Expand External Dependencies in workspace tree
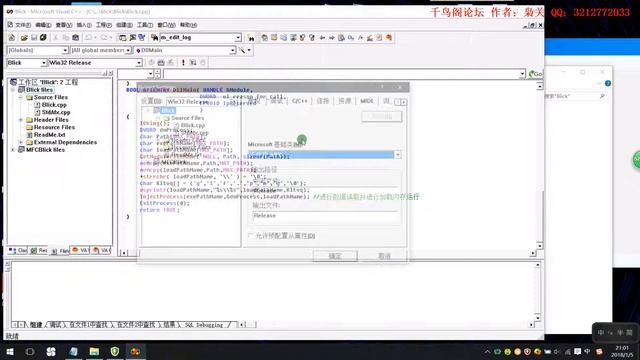This screenshot has width=640, height=360. (x=21, y=142)
